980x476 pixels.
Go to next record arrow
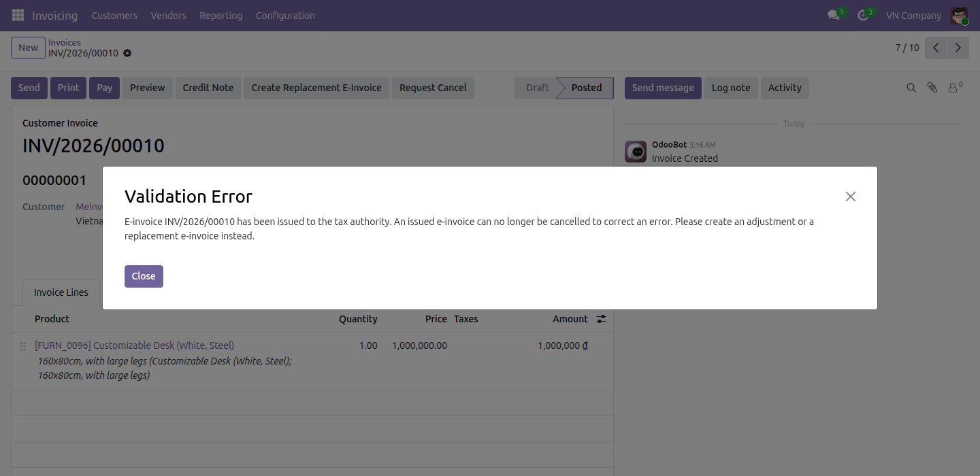tap(958, 48)
